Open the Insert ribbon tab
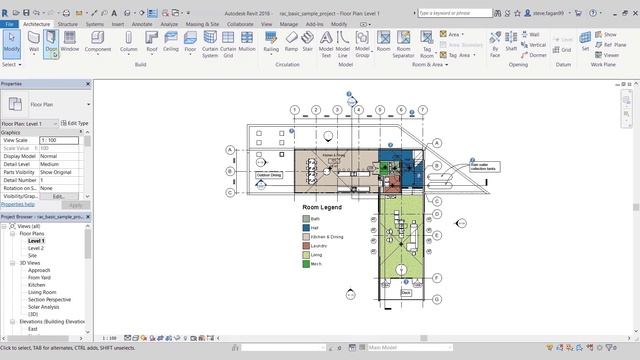 [118, 24]
